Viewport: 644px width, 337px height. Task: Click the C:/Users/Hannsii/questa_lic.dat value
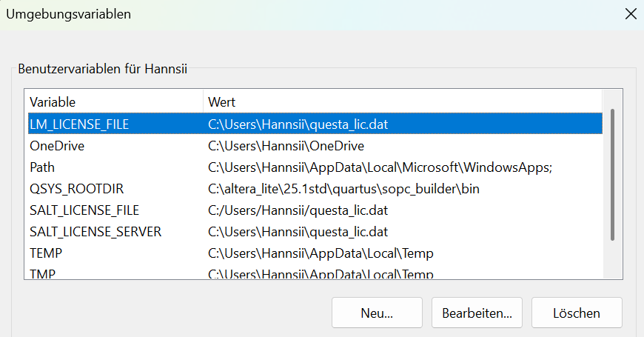pos(298,210)
